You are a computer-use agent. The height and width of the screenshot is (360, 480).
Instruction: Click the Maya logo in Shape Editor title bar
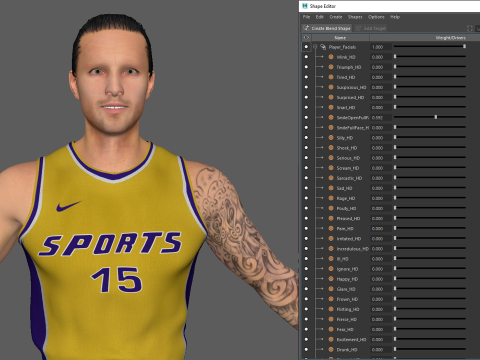(304, 6)
